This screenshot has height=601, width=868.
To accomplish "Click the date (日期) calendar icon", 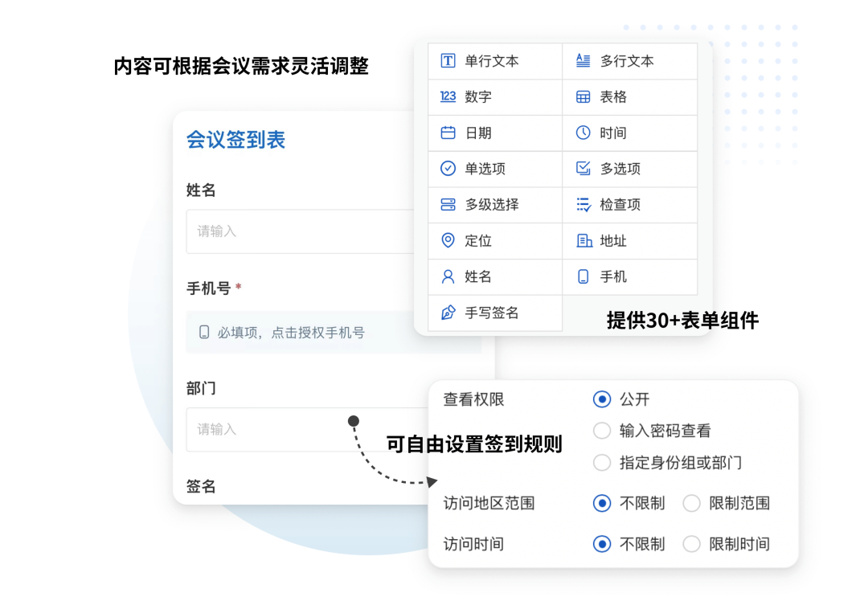I will click(448, 133).
